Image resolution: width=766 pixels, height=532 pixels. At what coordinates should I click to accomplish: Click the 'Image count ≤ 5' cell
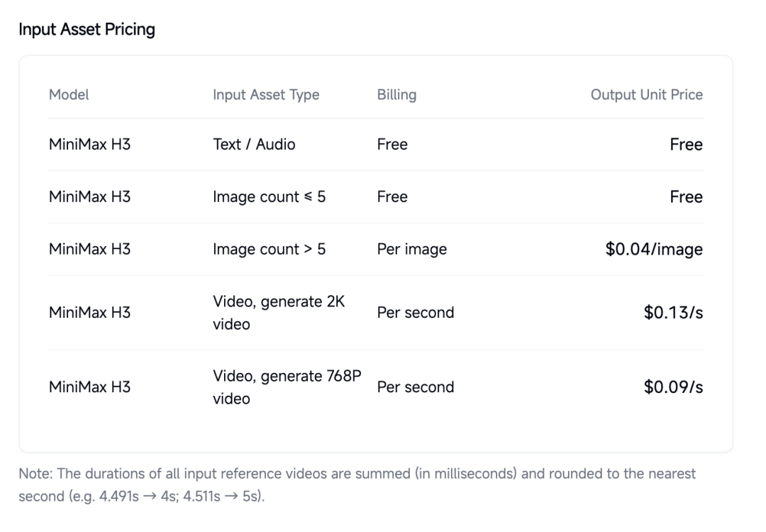coord(270,197)
